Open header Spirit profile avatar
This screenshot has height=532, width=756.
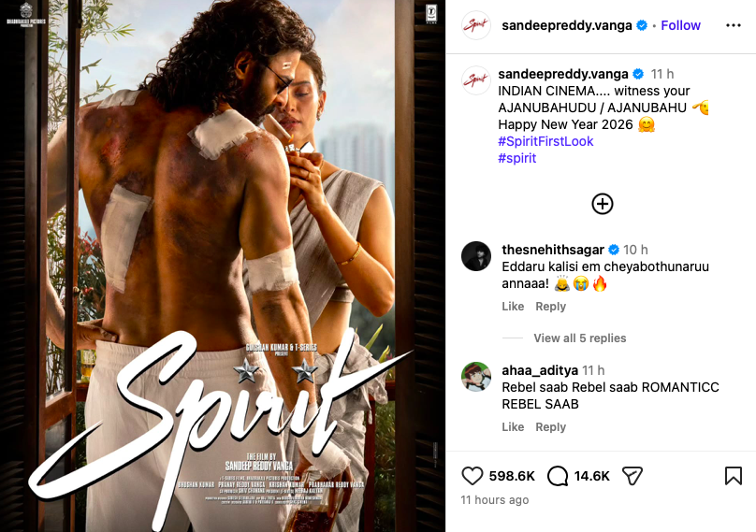coord(476,25)
